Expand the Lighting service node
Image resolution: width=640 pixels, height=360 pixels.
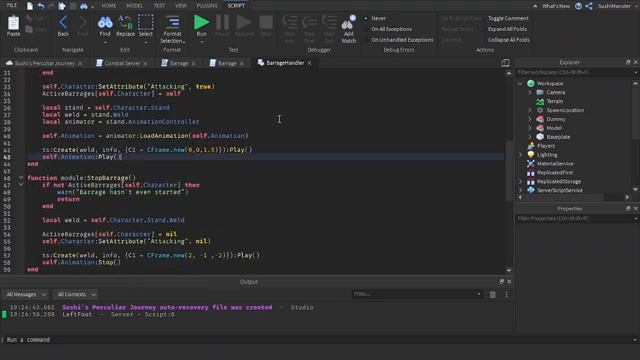coord(520,155)
